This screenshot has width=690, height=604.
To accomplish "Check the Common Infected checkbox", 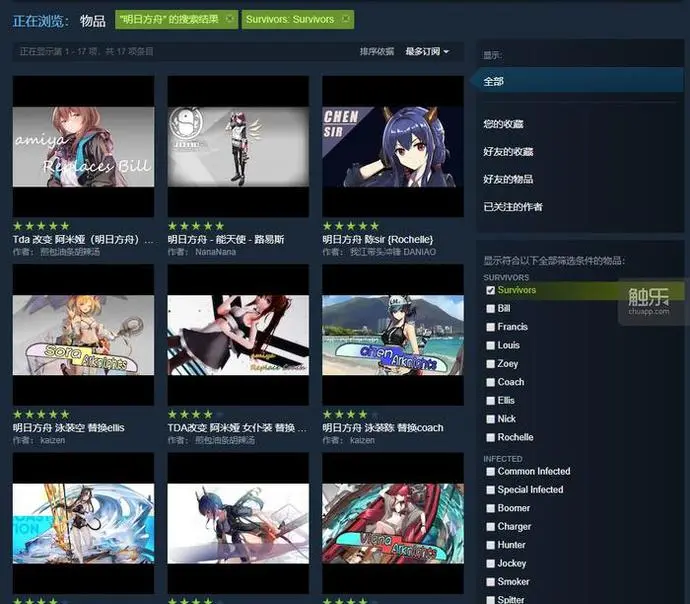I will (490, 472).
